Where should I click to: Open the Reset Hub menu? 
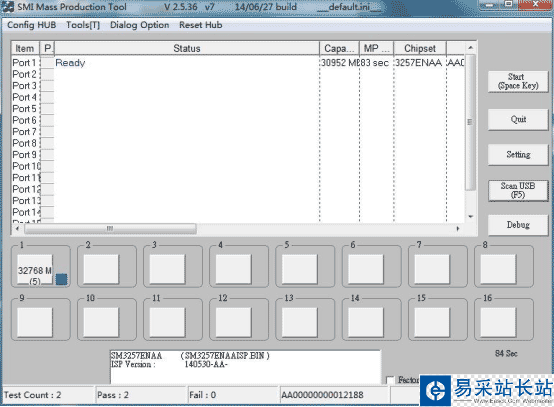201,25
